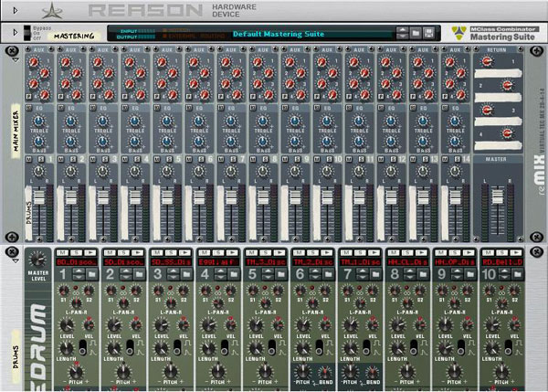Image resolution: width=548 pixels, height=392 pixels.
Task: Flip decay/gate switch on Redrum channel 5
Action: pos(272,346)
